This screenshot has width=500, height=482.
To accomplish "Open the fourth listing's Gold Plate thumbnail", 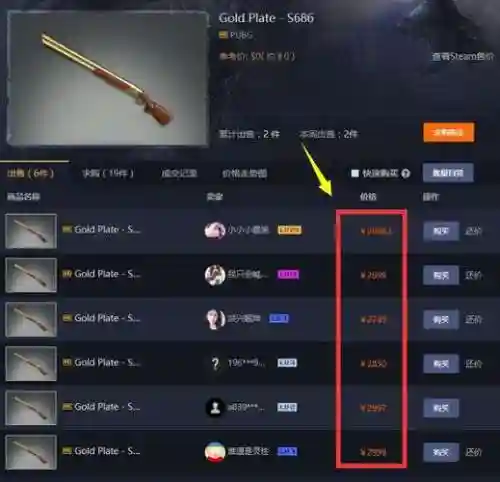I will (31, 363).
